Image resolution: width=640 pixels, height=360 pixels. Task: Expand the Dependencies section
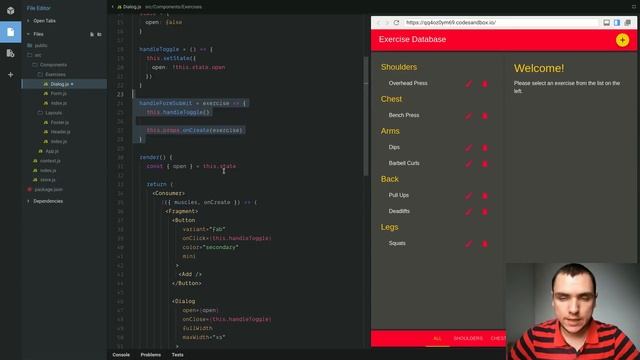(48, 201)
